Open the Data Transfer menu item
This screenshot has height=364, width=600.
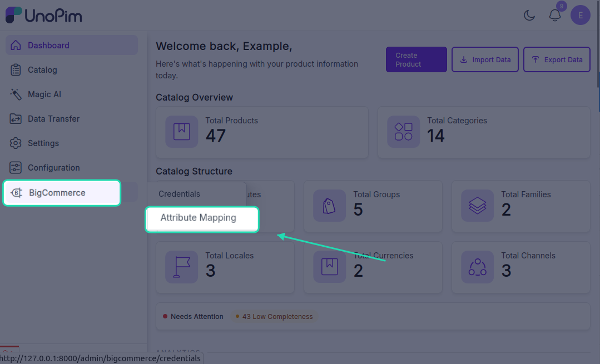72,118
